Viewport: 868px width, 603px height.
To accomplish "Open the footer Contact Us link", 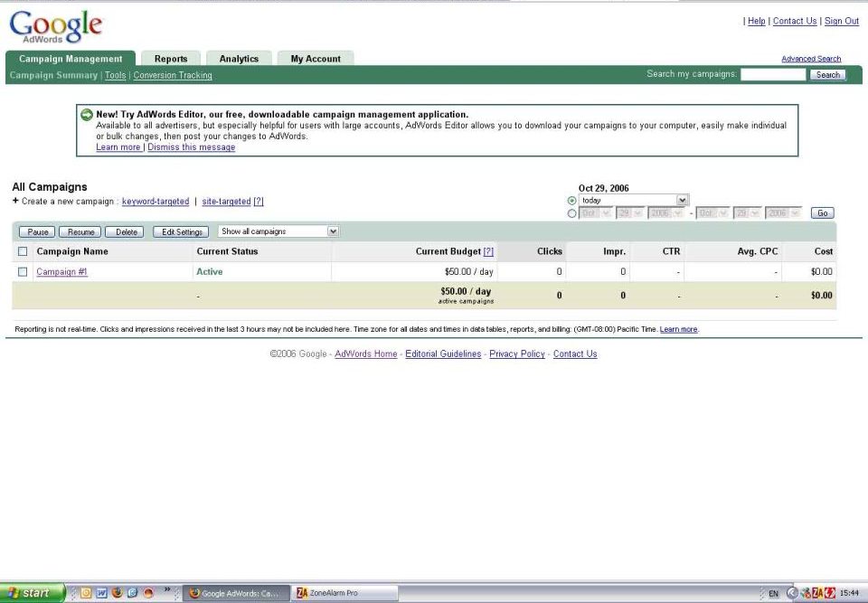I will click(x=575, y=353).
